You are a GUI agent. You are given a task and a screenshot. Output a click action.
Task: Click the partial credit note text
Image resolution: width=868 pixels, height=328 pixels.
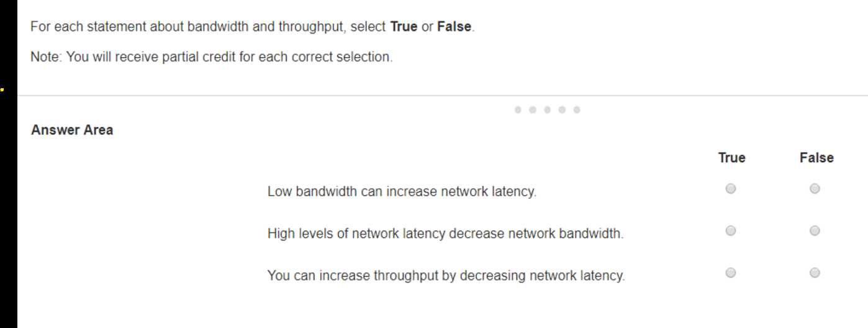(212, 57)
